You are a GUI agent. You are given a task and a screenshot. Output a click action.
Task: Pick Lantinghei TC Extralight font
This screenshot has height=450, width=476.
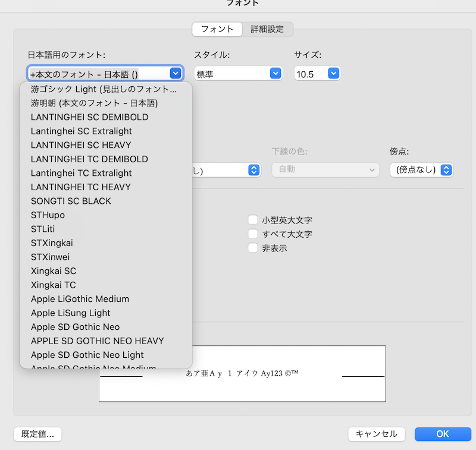pos(106,173)
